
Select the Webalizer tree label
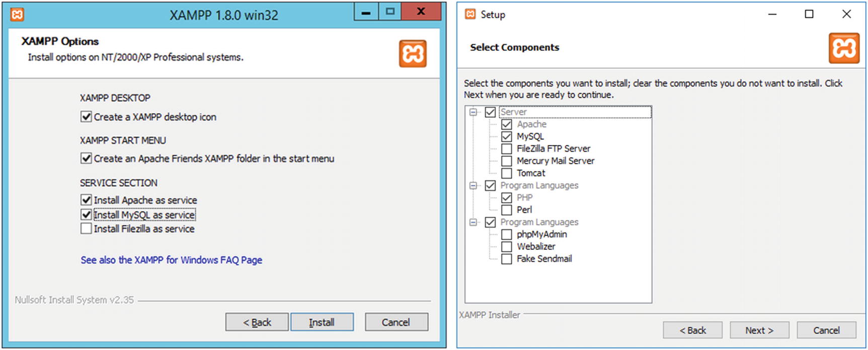coord(536,246)
